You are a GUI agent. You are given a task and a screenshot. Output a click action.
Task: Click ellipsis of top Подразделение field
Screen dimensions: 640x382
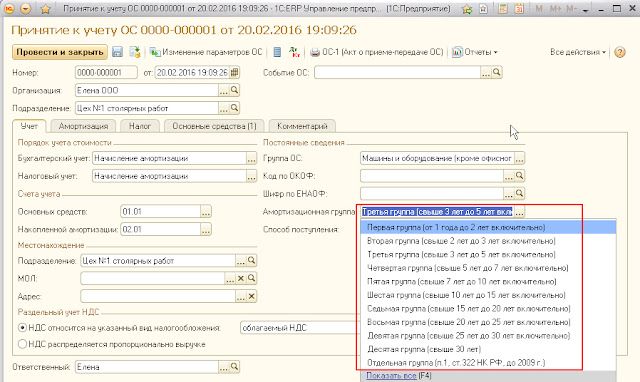click(x=224, y=108)
